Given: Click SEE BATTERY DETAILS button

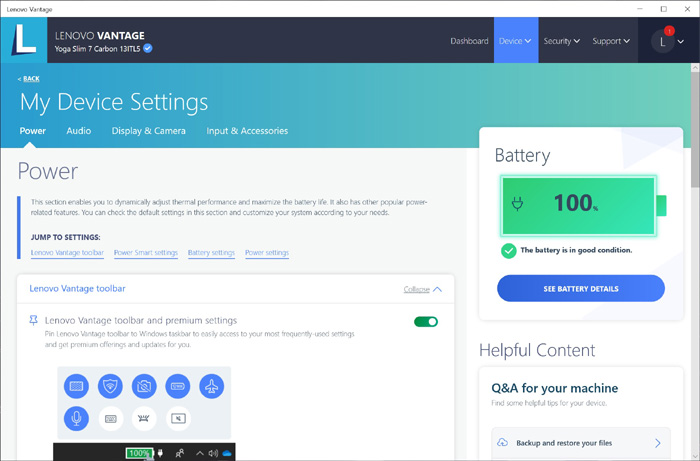Looking at the screenshot, I should (581, 288).
